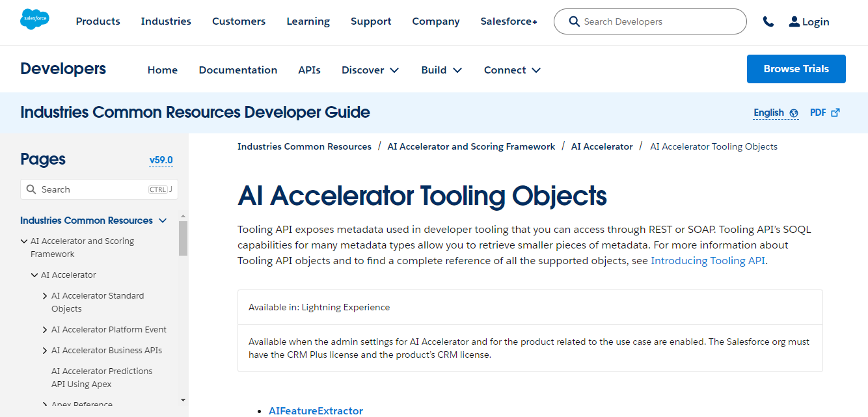Viewport: 868px width, 417px height.
Task: Open Industries Common Resources breadcrumb
Action: pos(305,146)
